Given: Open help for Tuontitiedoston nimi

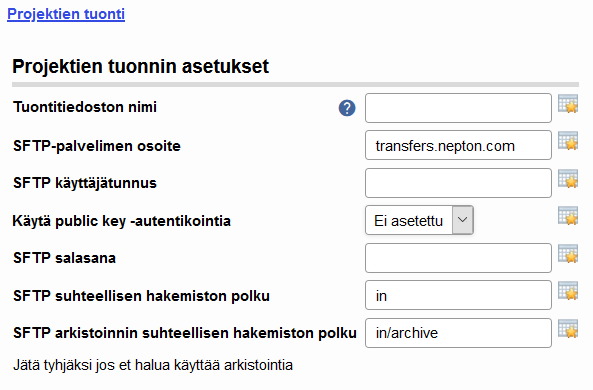Looking at the screenshot, I should coord(347,108).
